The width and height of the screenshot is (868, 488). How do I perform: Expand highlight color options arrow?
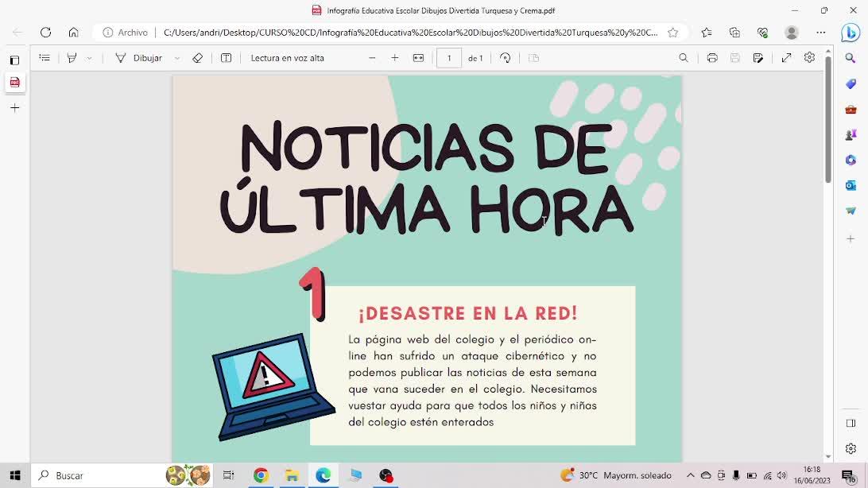[89, 58]
